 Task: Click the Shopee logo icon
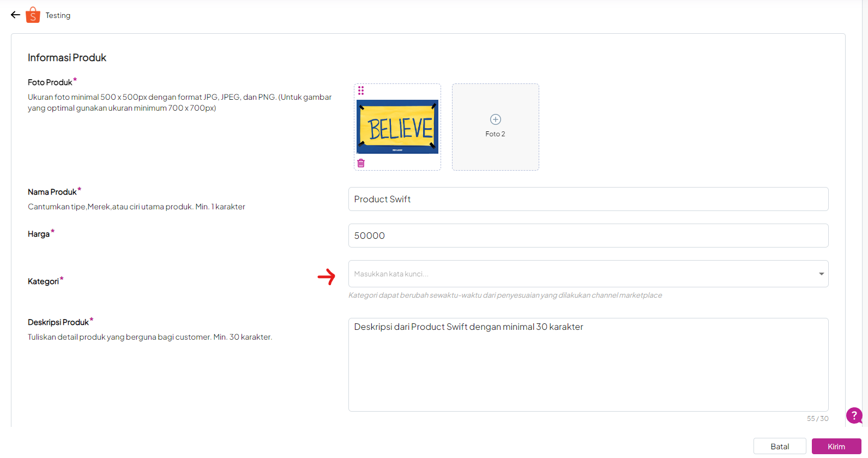[33, 15]
